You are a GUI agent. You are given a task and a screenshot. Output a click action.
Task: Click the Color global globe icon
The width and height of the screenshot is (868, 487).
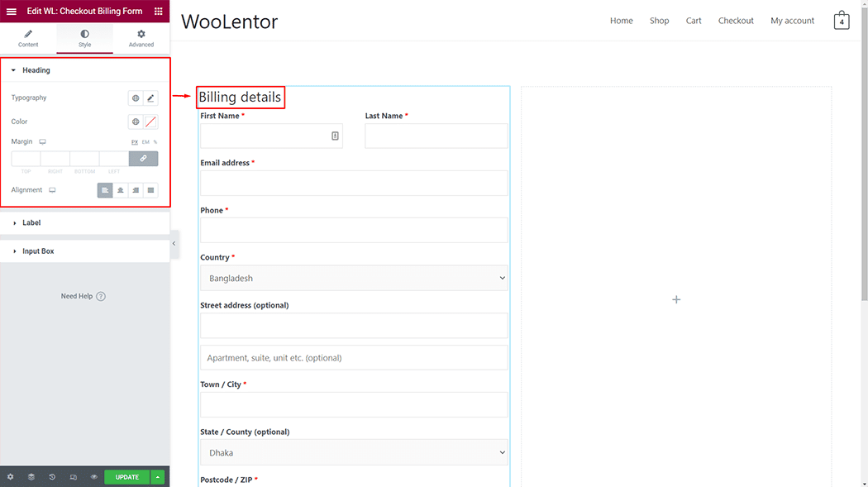tap(136, 122)
